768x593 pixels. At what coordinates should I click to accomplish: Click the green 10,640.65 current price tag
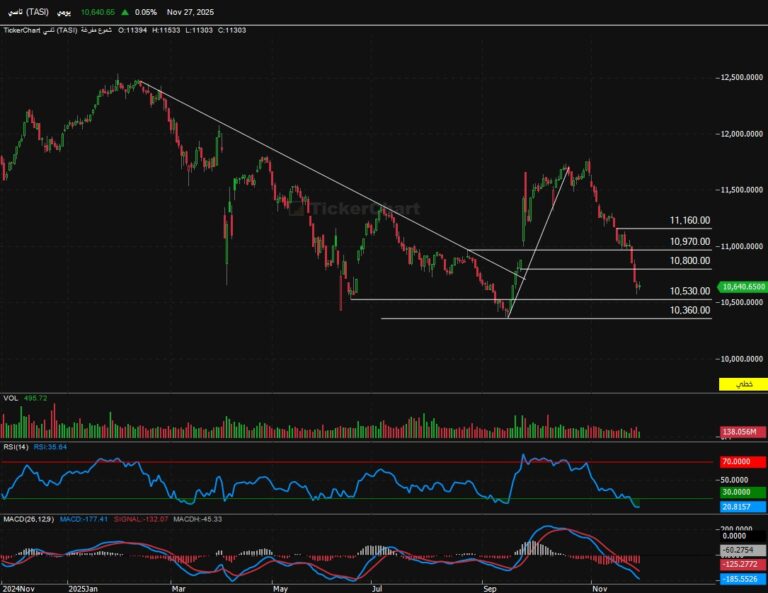point(740,287)
